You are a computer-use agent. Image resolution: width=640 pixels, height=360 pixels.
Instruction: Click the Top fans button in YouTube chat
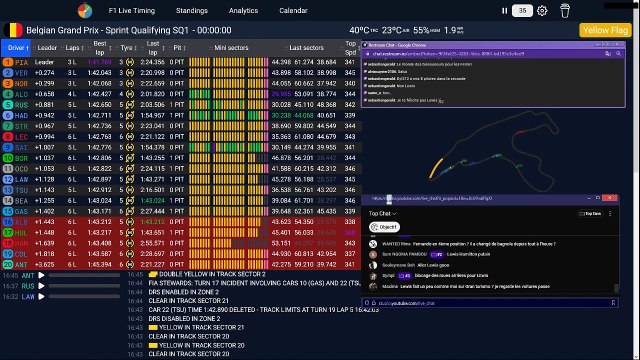(x=590, y=213)
